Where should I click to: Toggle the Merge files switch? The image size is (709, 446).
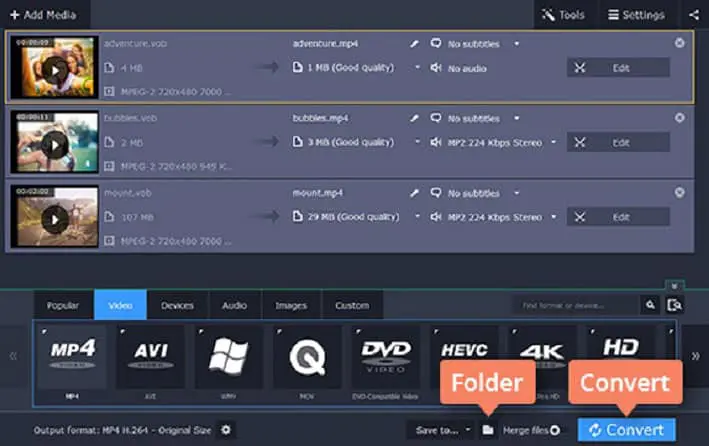click(x=554, y=430)
